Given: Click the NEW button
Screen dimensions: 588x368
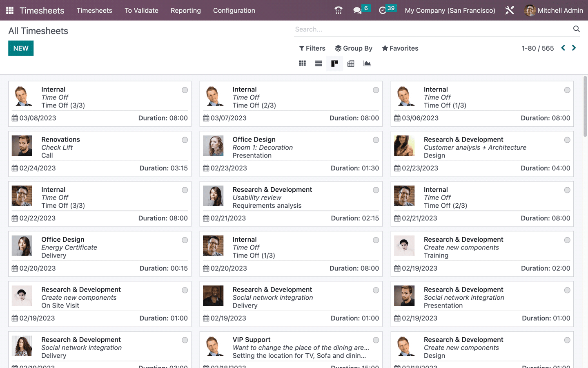Looking at the screenshot, I should (21, 48).
